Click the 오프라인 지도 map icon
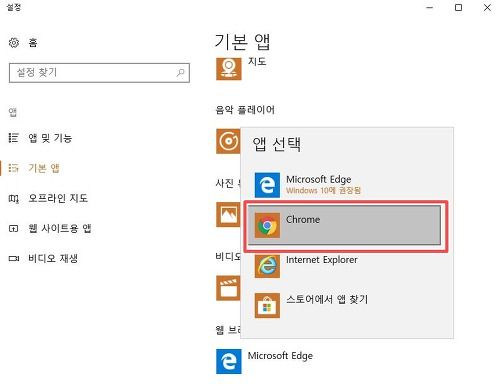The width and height of the screenshot is (500, 391). (14, 199)
